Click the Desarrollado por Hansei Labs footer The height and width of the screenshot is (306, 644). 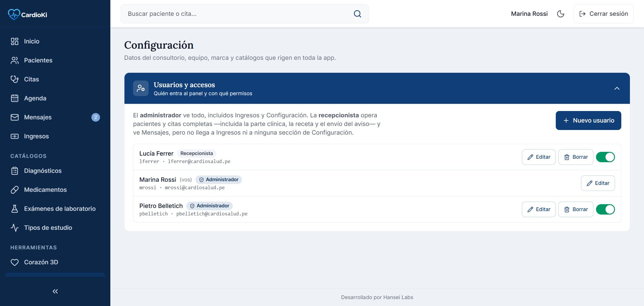tap(377, 297)
